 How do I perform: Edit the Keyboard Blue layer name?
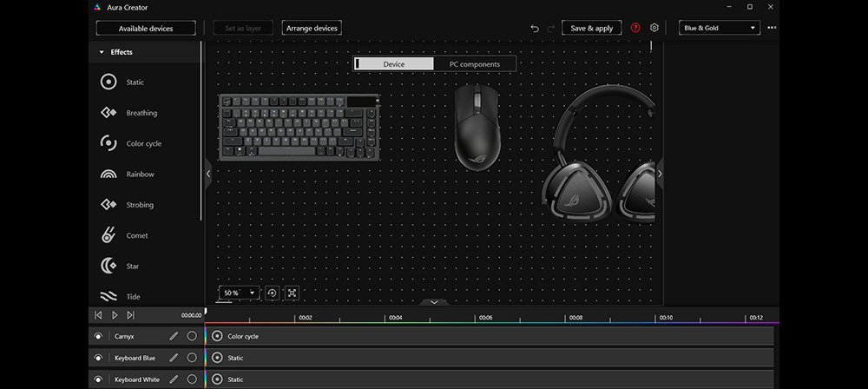coord(174,358)
